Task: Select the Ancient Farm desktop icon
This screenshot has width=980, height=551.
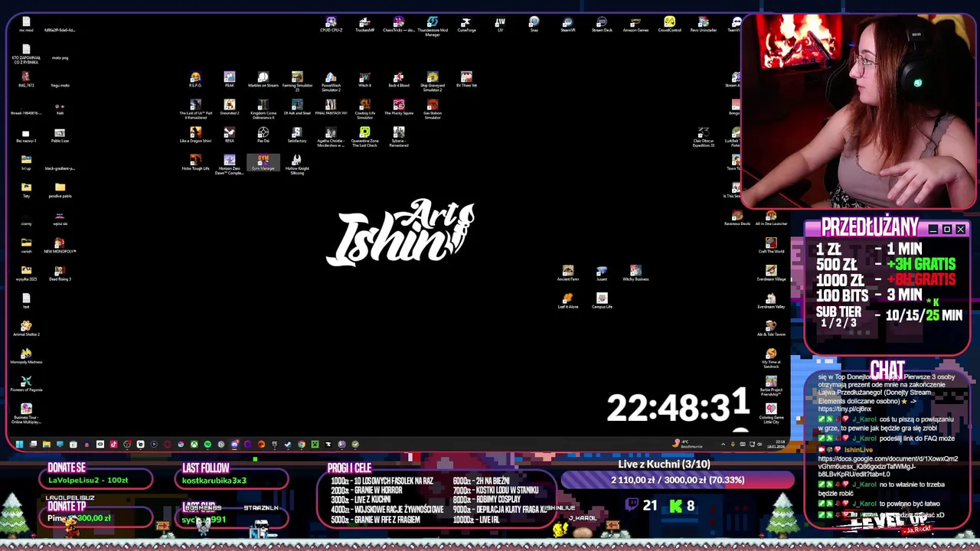Action: tap(568, 273)
